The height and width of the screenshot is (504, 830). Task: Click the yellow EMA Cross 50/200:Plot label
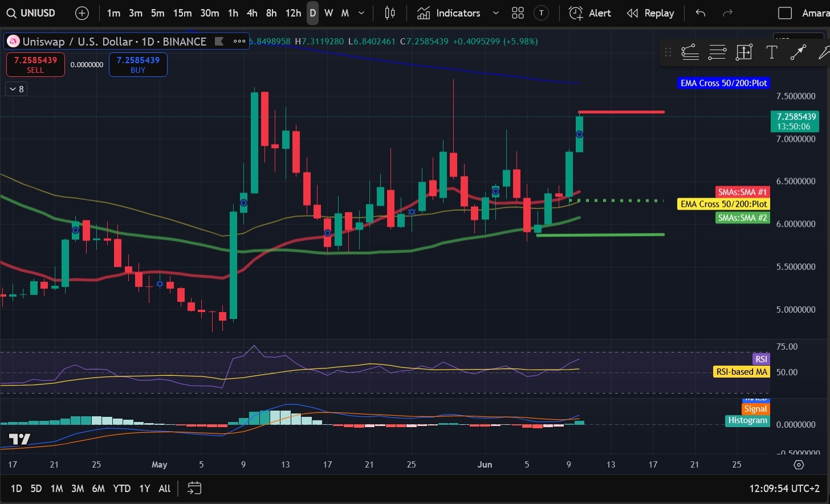click(x=724, y=204)
